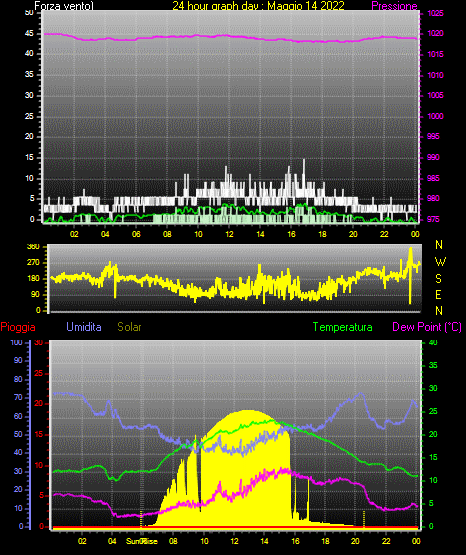Click wind direction axis value 360
Viewport: 466px width, 555px height.
pyautogui.click(x=34, y=247)
